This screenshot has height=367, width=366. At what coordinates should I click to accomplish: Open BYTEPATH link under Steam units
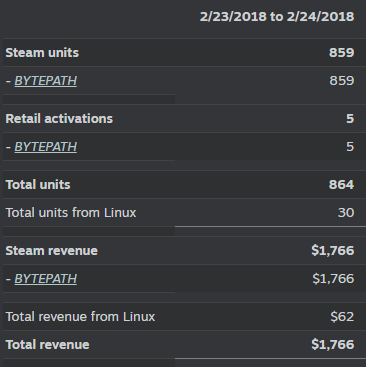pos(46,81)
